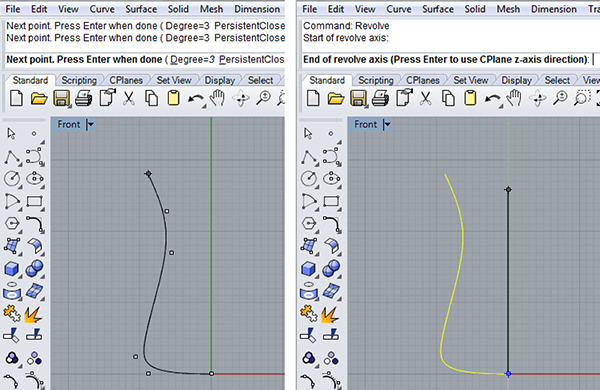Image resolution: width=600 pixels, height=390 pixels.
Task: Switch to Select tab in left window
Action: [x=261, y=80]
